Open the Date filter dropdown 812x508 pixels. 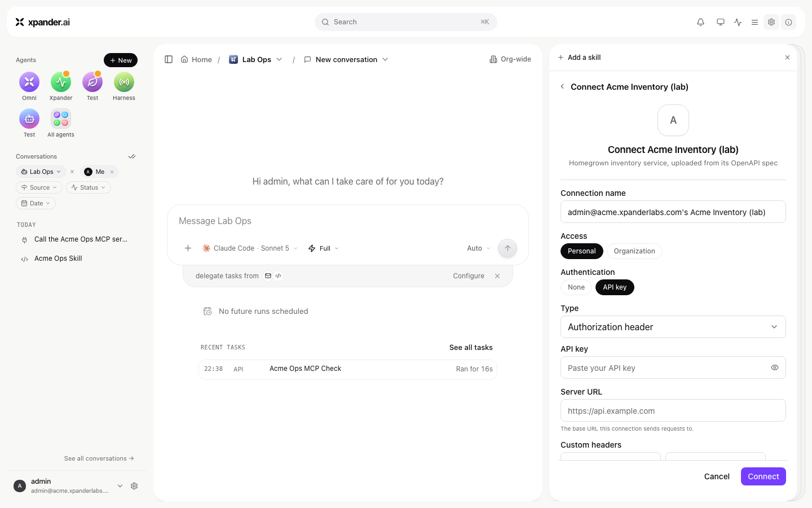[36, 203]
